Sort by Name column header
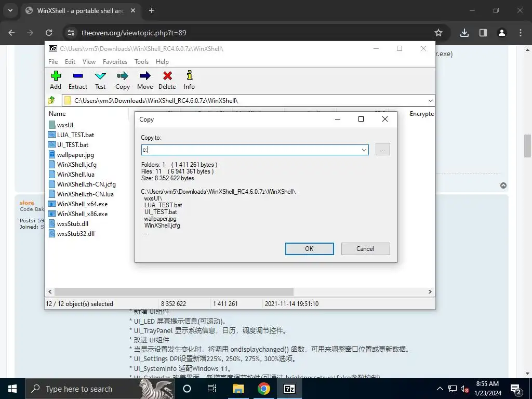 [57, 114]
